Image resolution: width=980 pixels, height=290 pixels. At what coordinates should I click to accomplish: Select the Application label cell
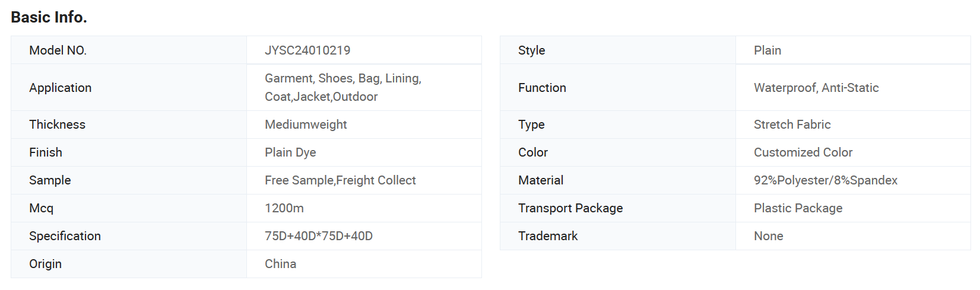pos(129,88)
